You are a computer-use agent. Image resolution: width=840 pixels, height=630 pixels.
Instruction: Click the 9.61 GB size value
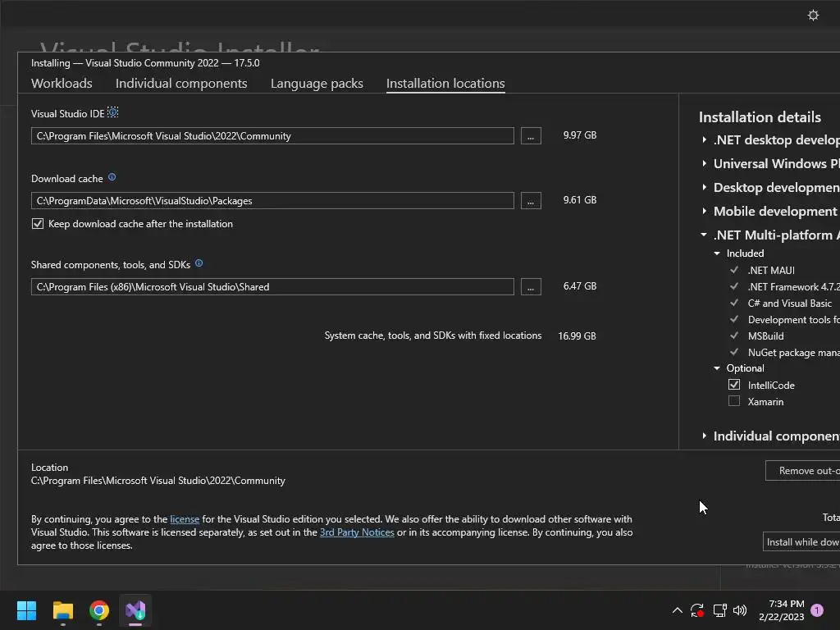tap(580, 200)
